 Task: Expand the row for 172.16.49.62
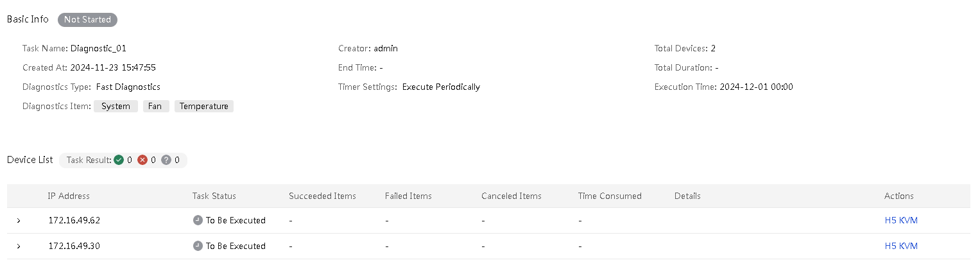pos(19,221)
